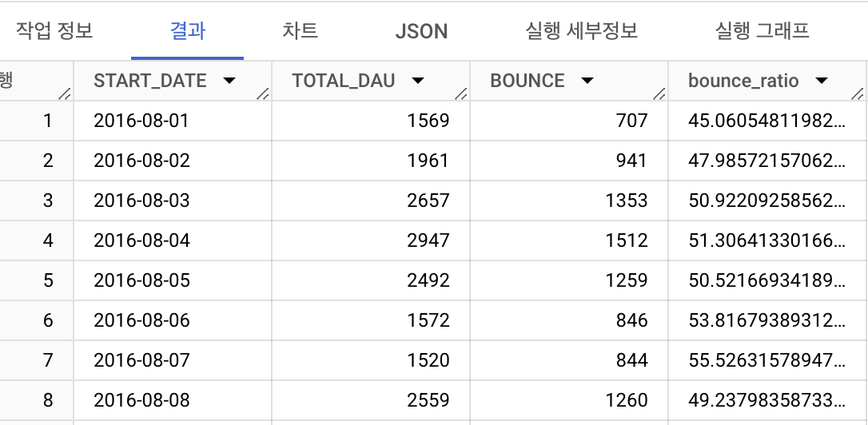Click the TOTAL_DAU column resize handle

[461, 94]
